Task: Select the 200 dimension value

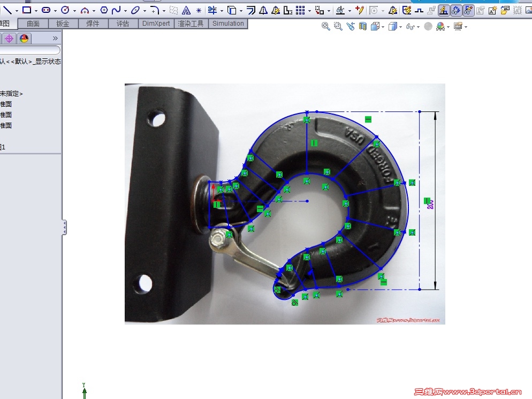Action: point(430,205)
